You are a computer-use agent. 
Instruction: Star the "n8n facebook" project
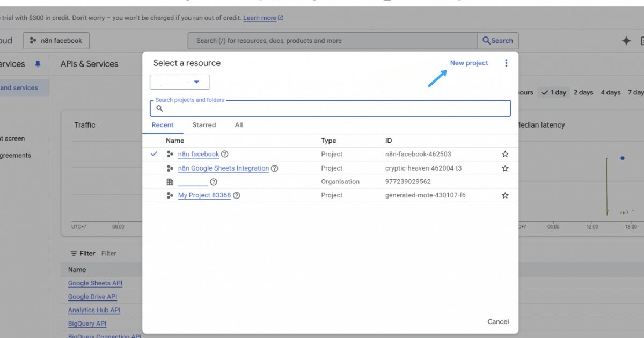pos(504,154)
